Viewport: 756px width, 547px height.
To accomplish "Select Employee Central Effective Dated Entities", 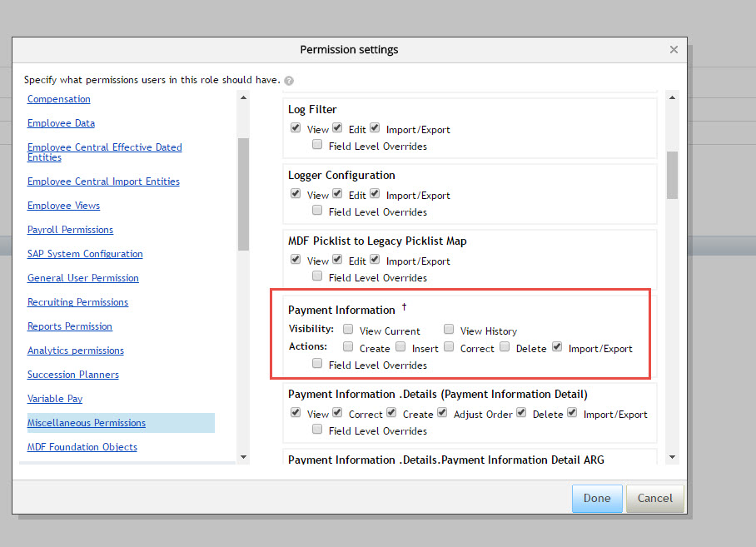I will point(105,152).
